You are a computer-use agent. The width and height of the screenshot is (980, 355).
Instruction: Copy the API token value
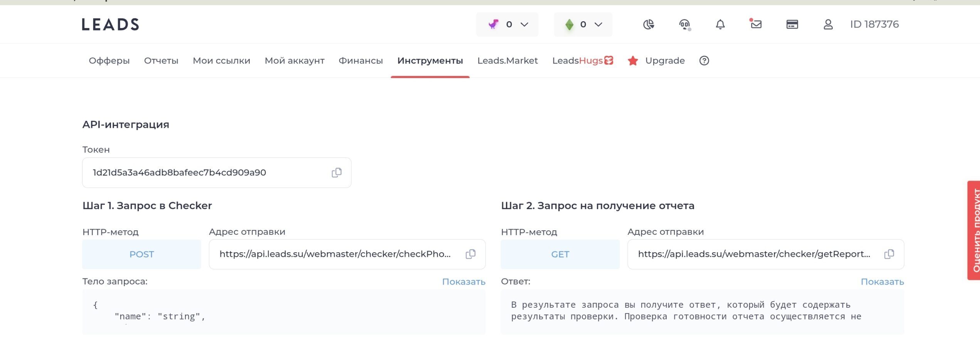336,172
